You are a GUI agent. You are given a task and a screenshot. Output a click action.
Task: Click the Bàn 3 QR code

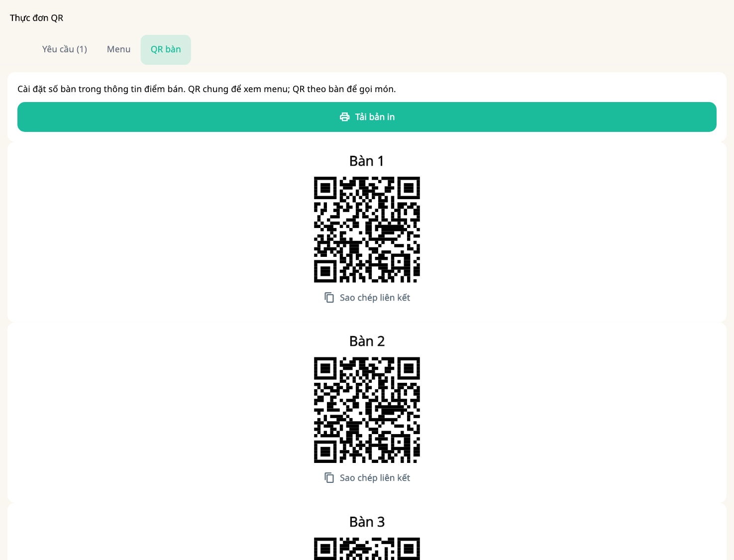click(x=367, y=549)
